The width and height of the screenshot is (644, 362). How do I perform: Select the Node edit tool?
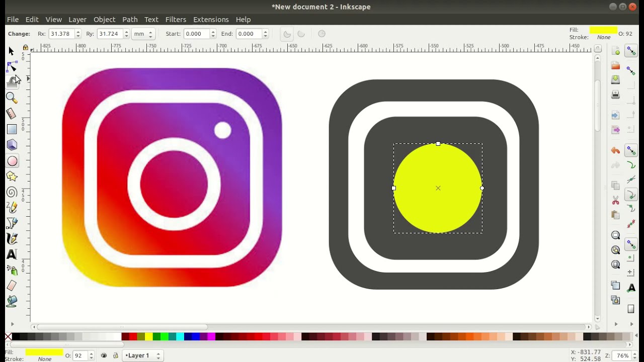(12, 67)
